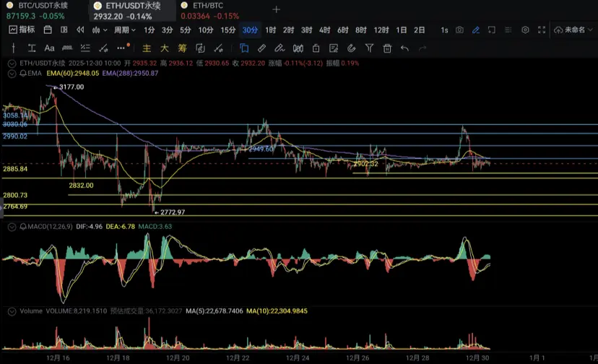Open the ETH/BTC tab

pyautogui.click(x=209, y=11)
